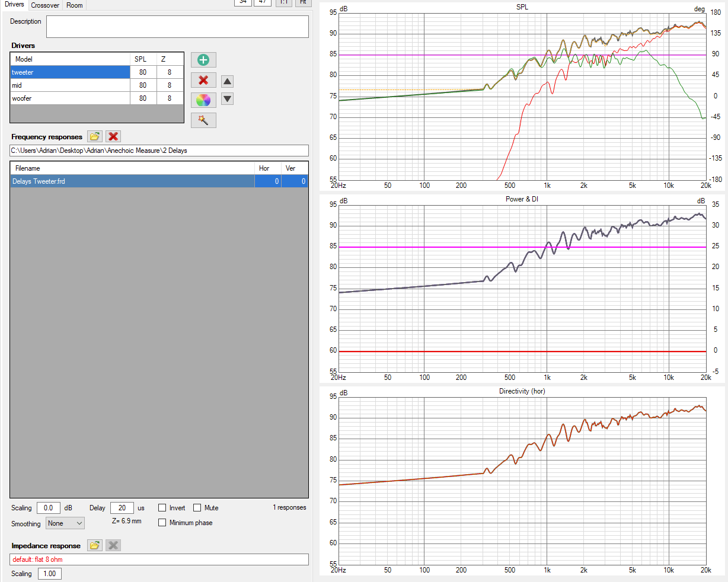Click the Filename column header
728x582 pixels.
(133, 168)
